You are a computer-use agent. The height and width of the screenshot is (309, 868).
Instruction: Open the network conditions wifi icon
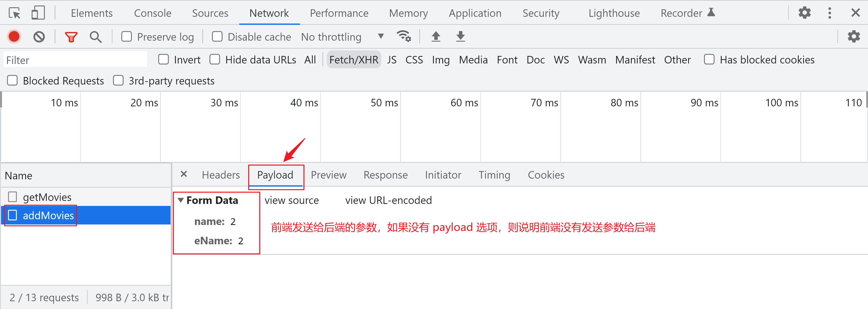[x=404, y=36]
